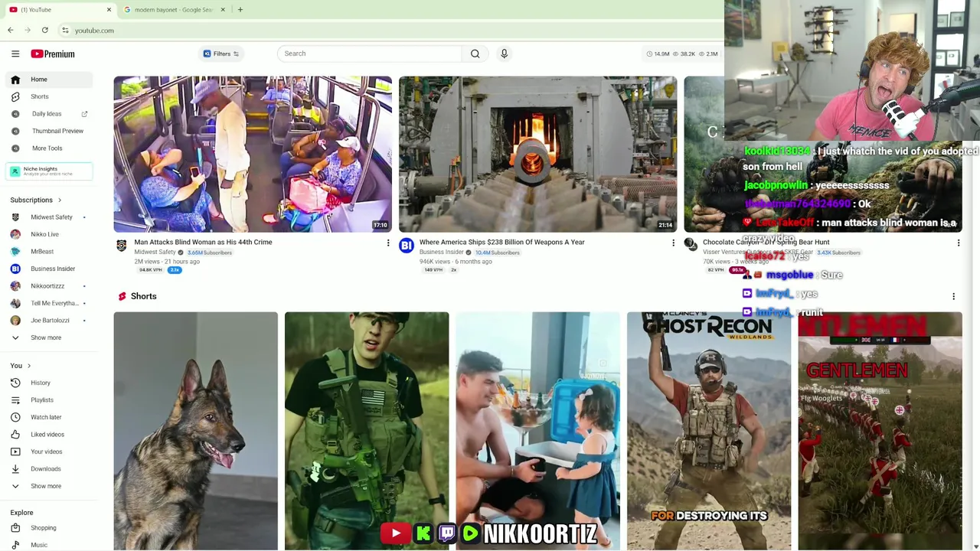Open options menu for Business Insider video
980x551 pixels.
pyautogui.click(x=673, y=243)
